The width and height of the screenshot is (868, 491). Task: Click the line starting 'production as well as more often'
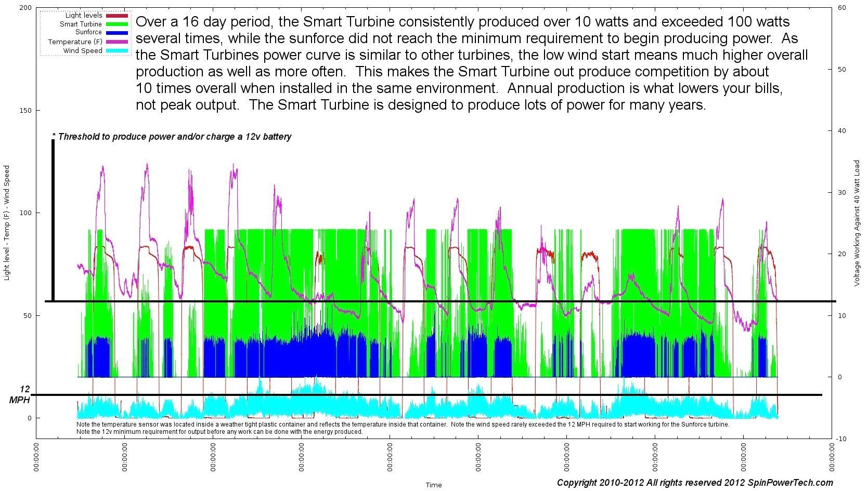(x=452, y=72)
